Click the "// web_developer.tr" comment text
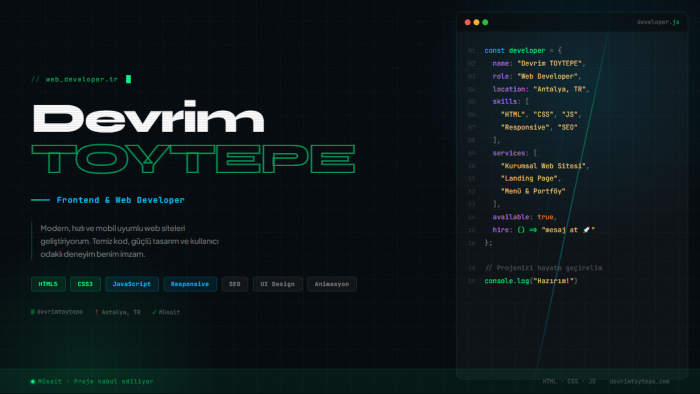Image resolution: width=700 pixels, height=394 pixels. click(x=75, y=79)
